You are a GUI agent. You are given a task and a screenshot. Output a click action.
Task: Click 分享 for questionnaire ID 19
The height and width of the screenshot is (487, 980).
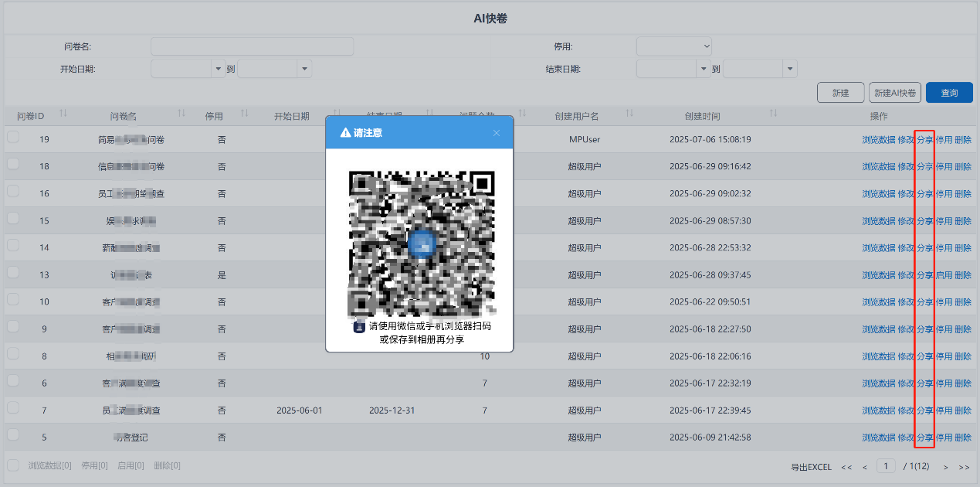925,140
